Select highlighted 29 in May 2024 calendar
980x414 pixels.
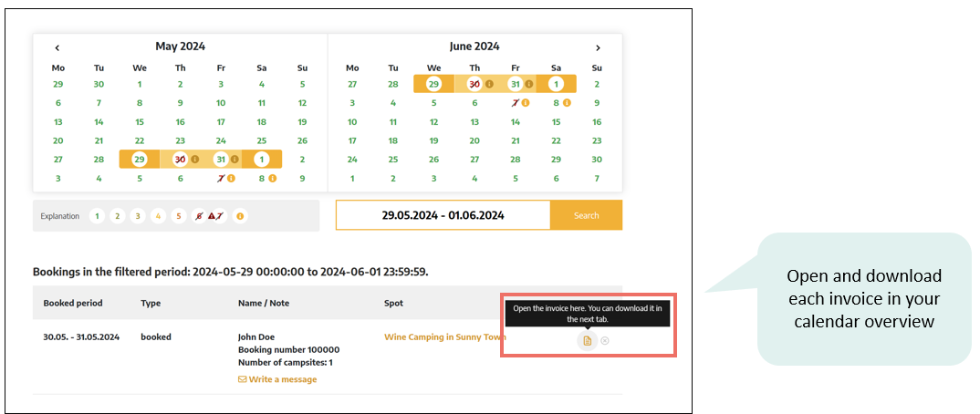coord(140,160)
